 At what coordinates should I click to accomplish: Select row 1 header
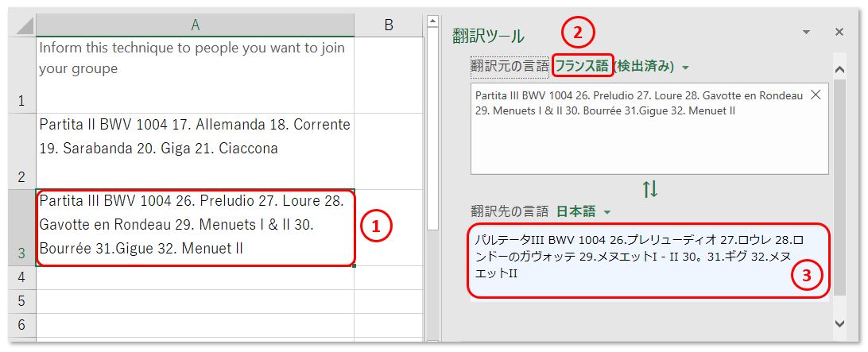[21, 75]
